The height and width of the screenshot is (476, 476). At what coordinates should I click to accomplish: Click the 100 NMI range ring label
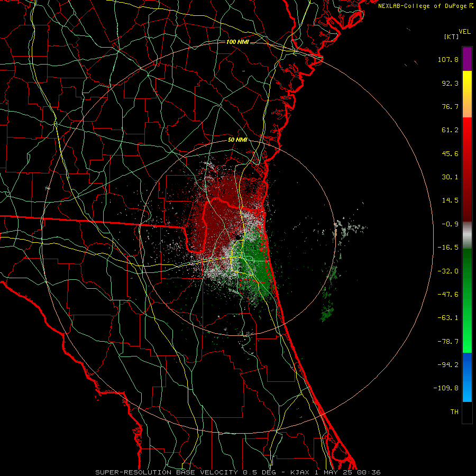[237, 42]
